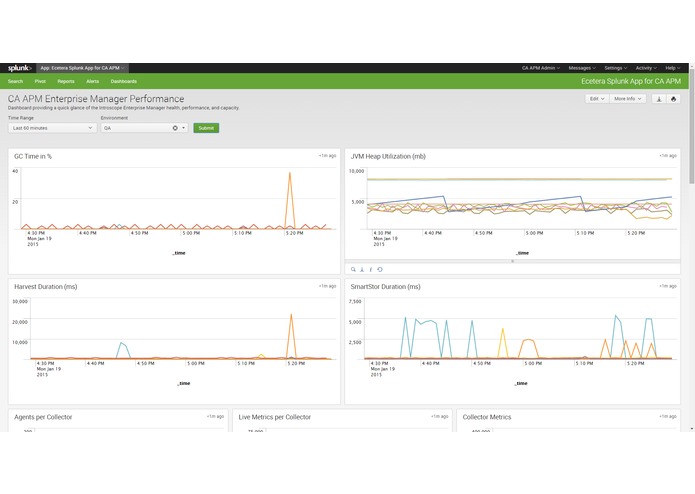Clear the Environment QA selection

coord(175,128)
